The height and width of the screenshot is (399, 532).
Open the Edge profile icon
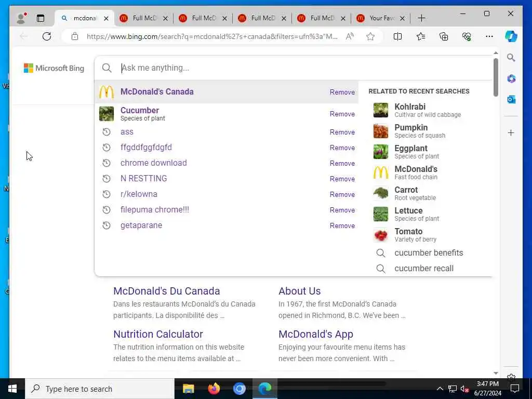21,18
